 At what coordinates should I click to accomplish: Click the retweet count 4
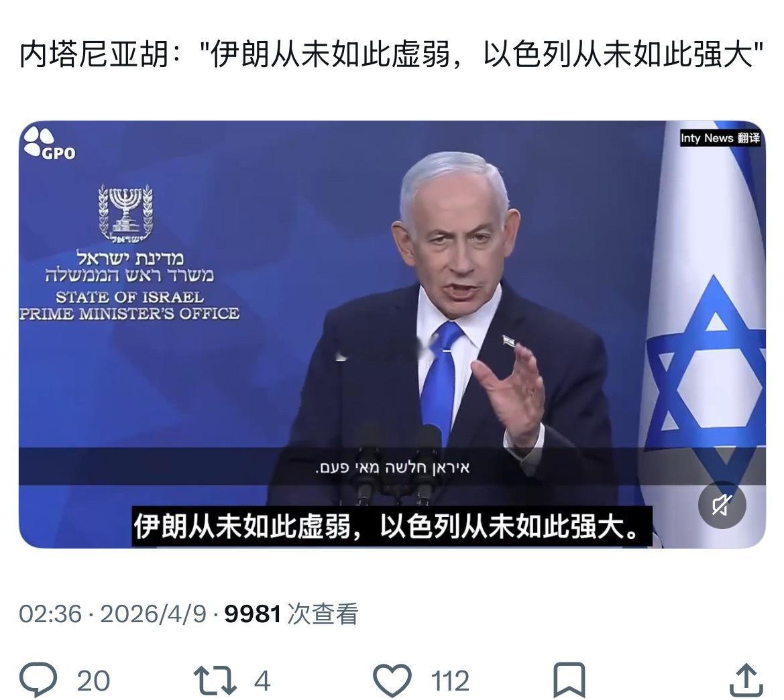point(262,681)
